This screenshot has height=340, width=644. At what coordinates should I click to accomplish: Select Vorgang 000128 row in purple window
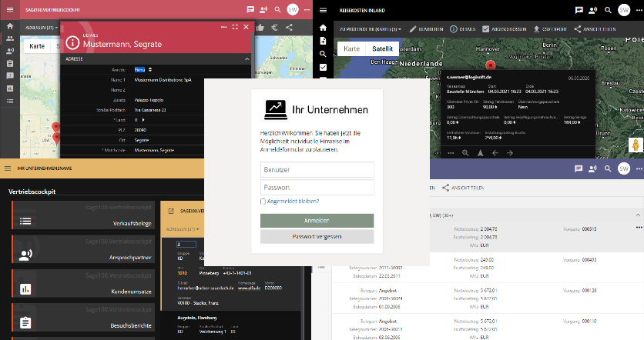coord(487,298)
